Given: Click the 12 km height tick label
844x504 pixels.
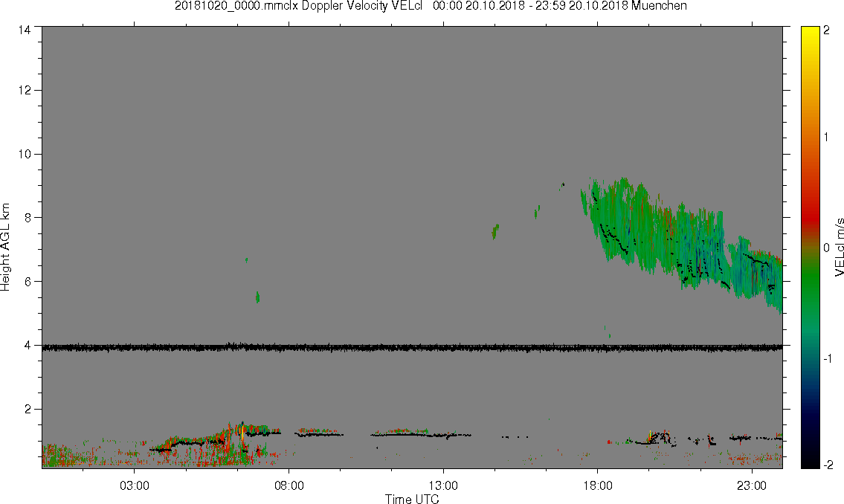Looking at the screenshot, I should coord(24,91).
